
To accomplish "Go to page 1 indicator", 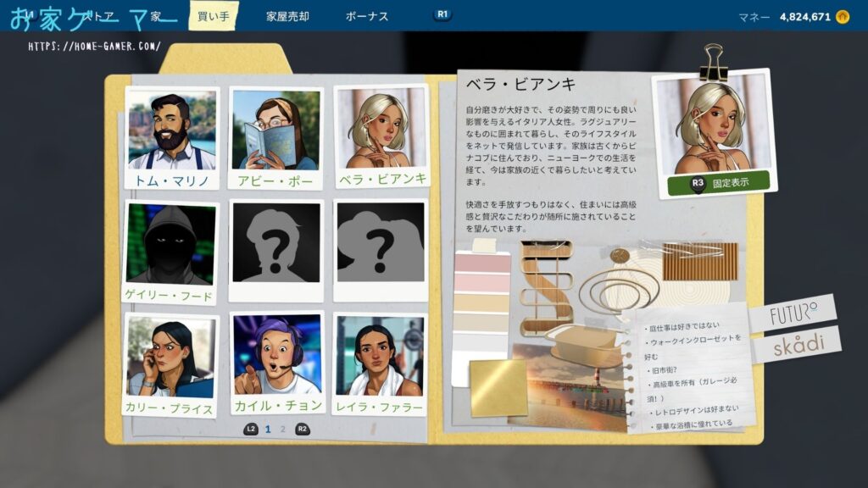I will tap(268, 429).
